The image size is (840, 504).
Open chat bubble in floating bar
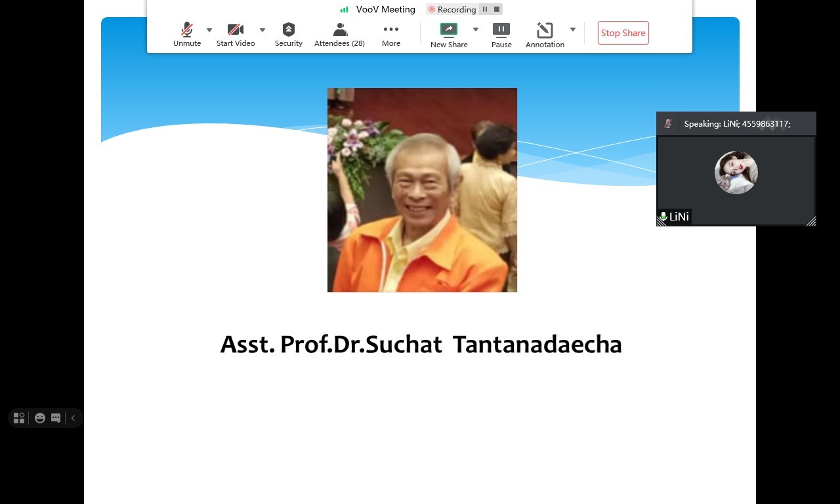tap(56, 418)
